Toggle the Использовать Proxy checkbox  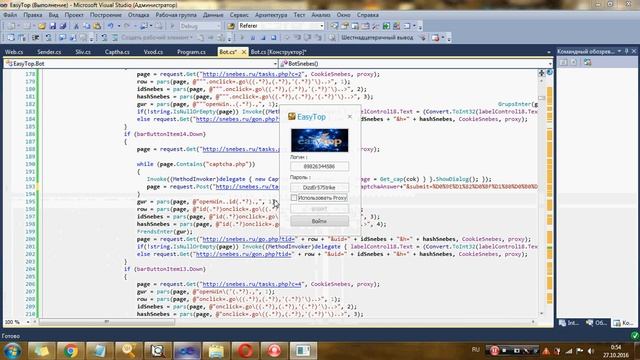294,198
